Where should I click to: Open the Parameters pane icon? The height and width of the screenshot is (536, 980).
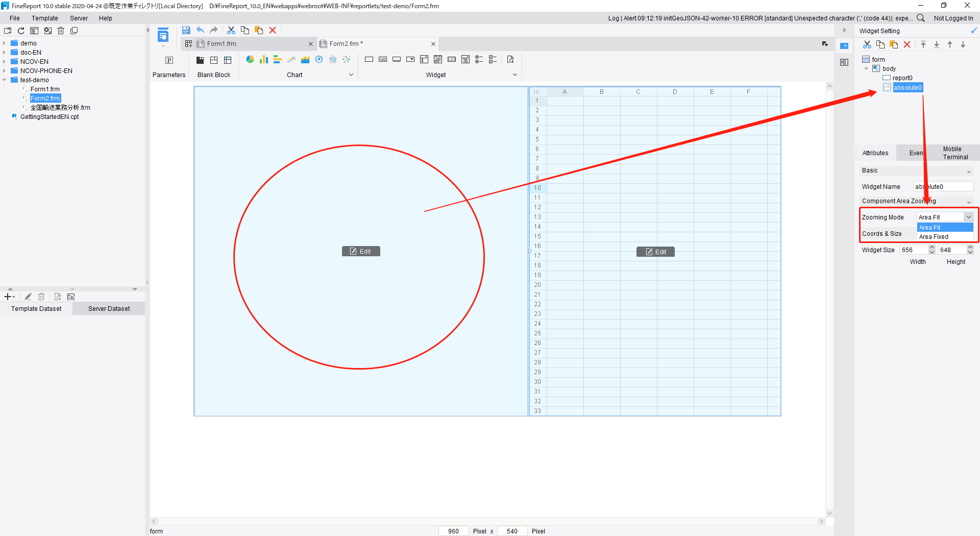pyautogui.click(x=169, y=60)
